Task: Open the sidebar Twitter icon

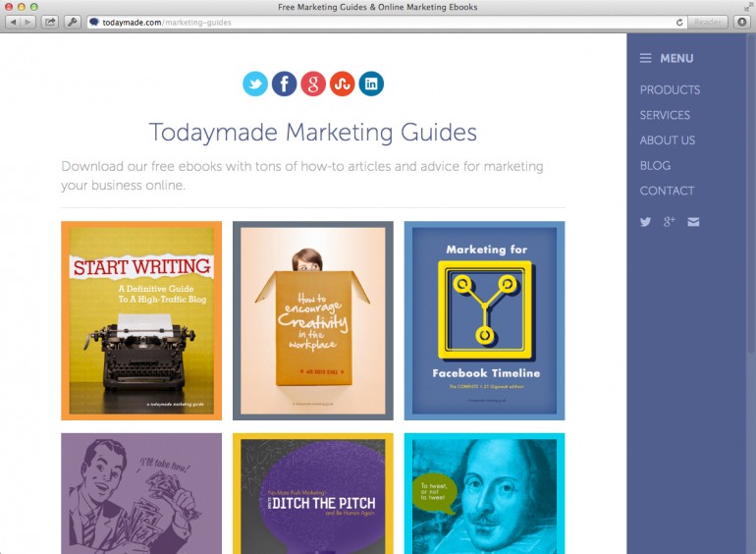Action: [645, 222]
